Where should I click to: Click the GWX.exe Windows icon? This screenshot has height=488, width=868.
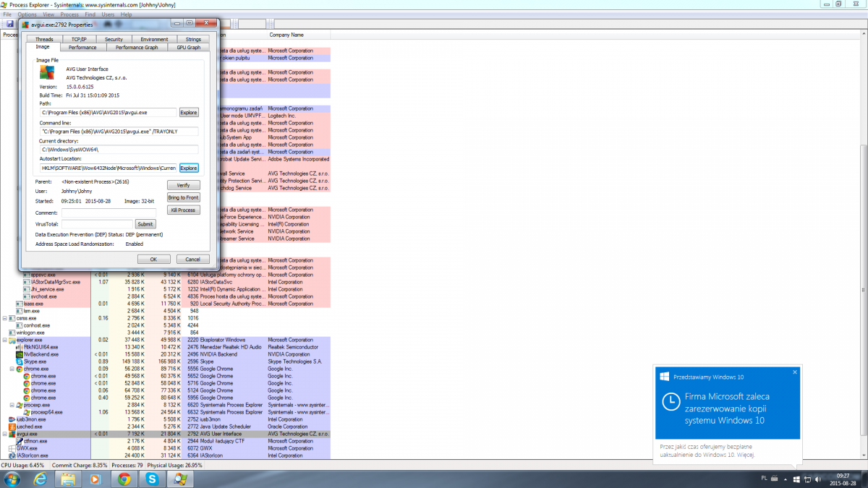(x=11, y=448)
